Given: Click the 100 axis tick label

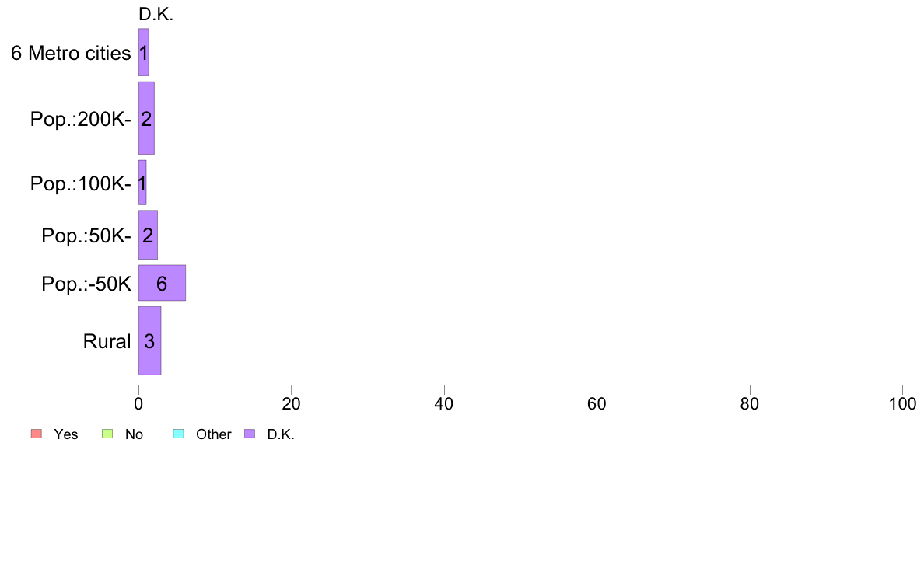Looking at the screenshot, I should coord(902,404).
